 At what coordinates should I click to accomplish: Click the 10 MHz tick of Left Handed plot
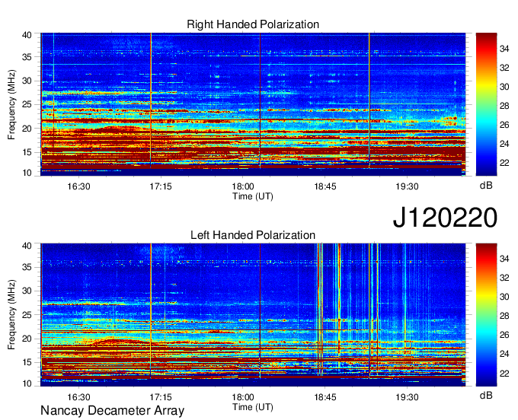(27, 383)
